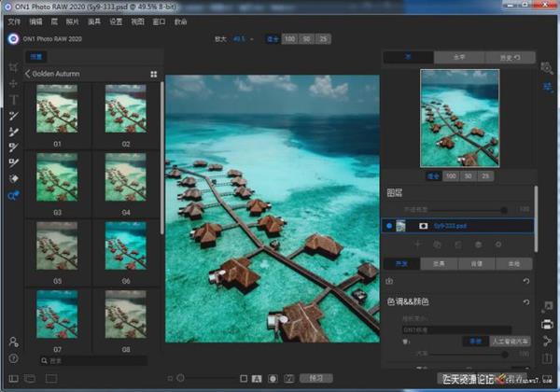Toggle the mask view button below canvas
This screenshot has width=560, height=392.
[x=273, y=378]
